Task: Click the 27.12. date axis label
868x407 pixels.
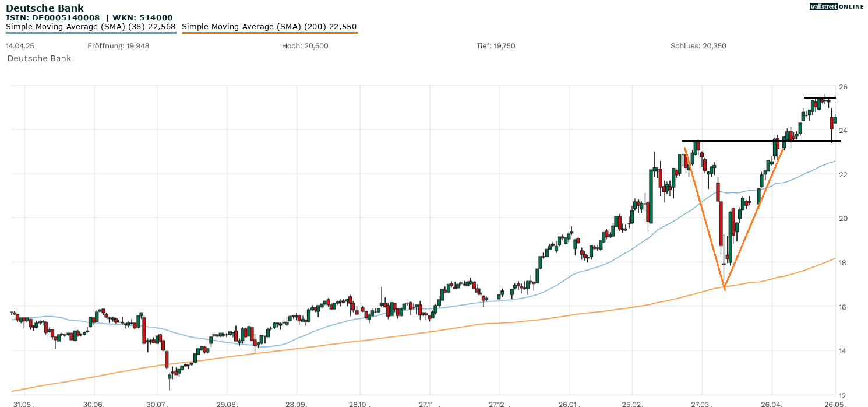Action: coord(499,404)
